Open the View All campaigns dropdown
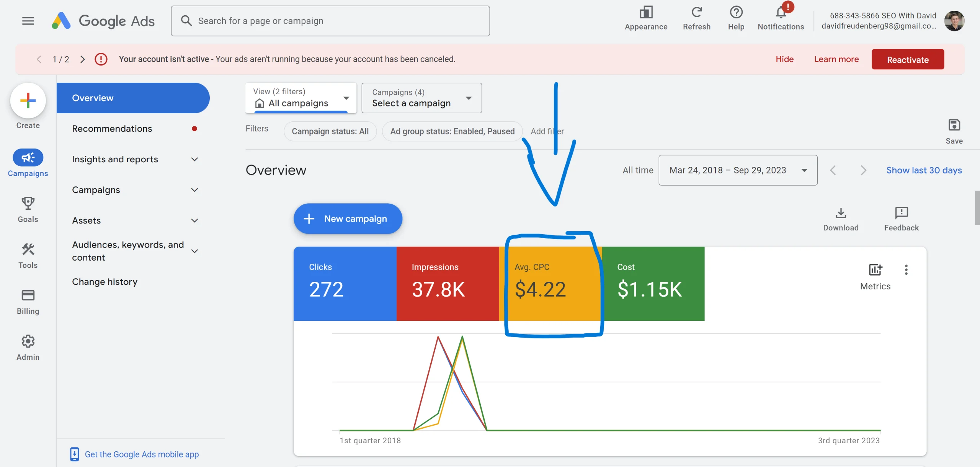The image size is (980, 467). click(301, 98)
